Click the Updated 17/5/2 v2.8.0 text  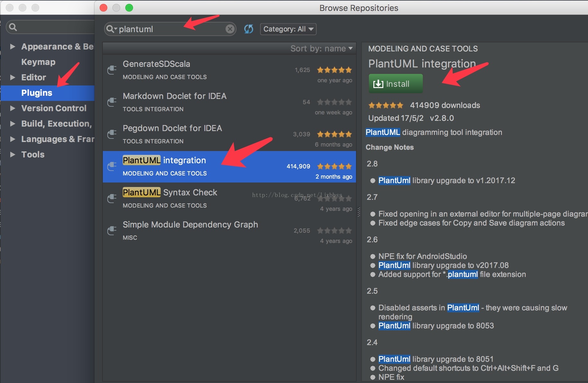point(411,118)
